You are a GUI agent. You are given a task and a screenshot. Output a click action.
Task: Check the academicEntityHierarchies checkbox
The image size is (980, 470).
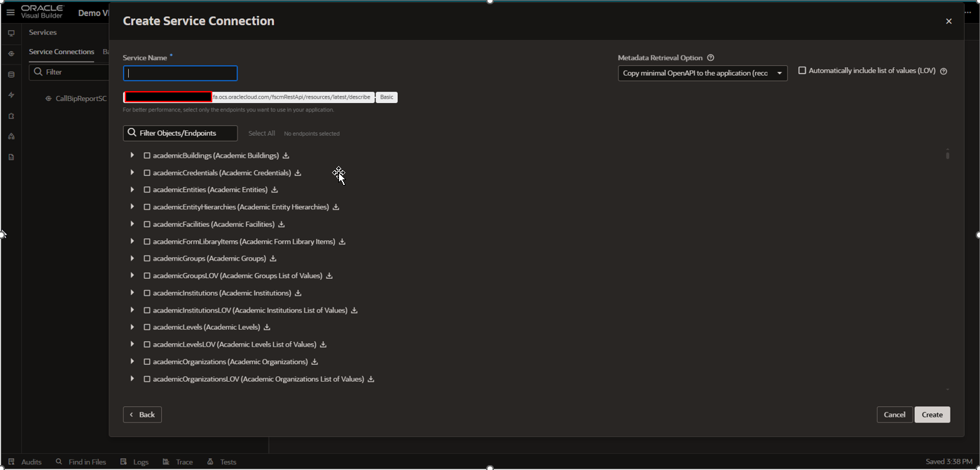coord(147,207)
